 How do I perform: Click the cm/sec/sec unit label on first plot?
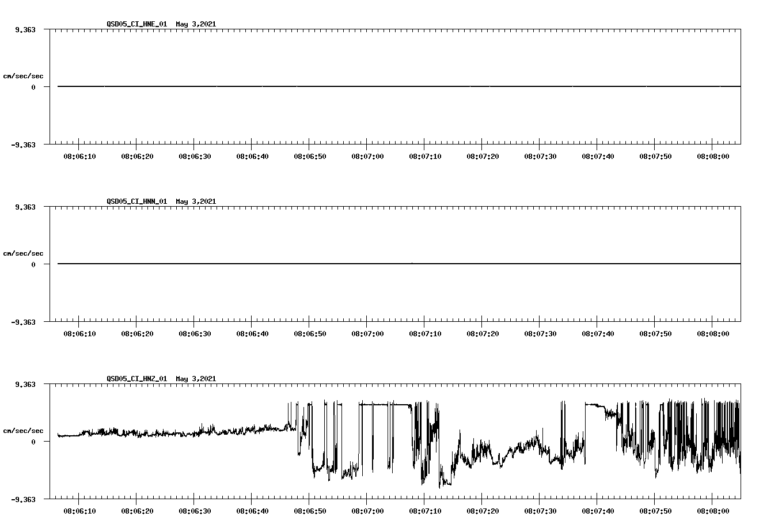click(24, 75)
